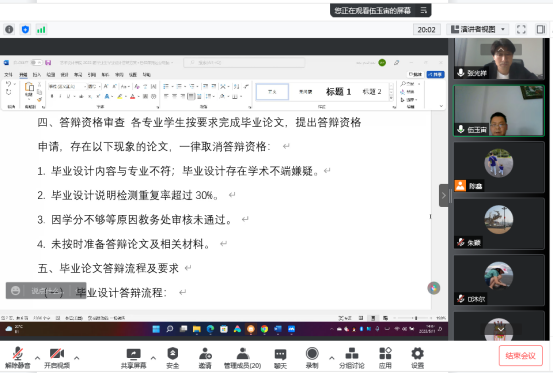
Task: Open the 共享屏幕 share screen icon
Action: [133, 357]
